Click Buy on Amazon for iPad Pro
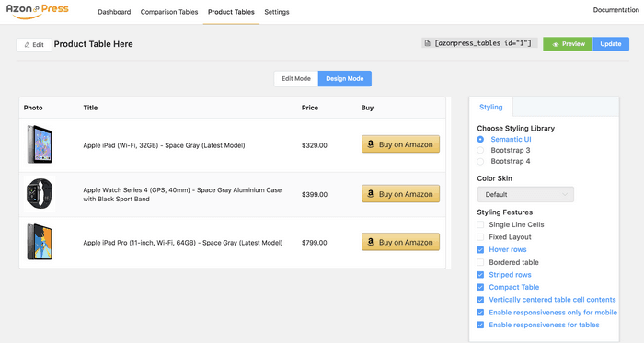 coord(400,242)
